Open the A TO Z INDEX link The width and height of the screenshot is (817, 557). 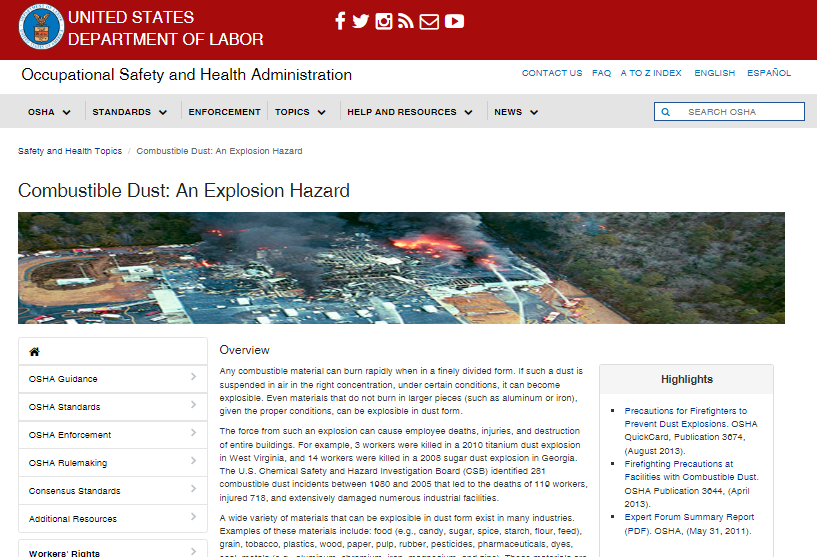[651, 73]
